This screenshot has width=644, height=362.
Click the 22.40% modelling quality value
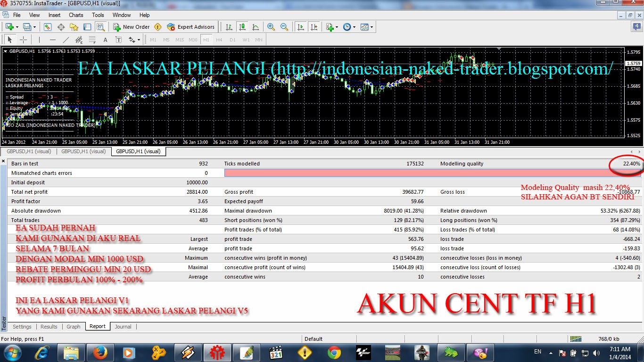coord(631,164)
